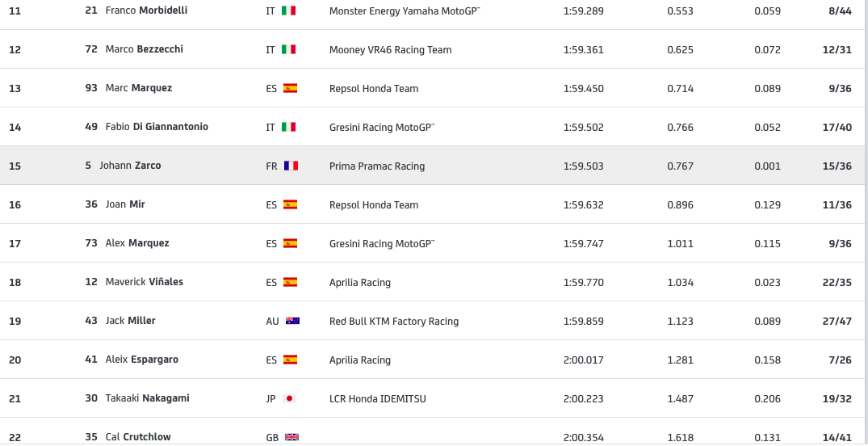Open Monster Energy Yamaha MotoGP team
868x446 pixels.
(x=405, y=11)
